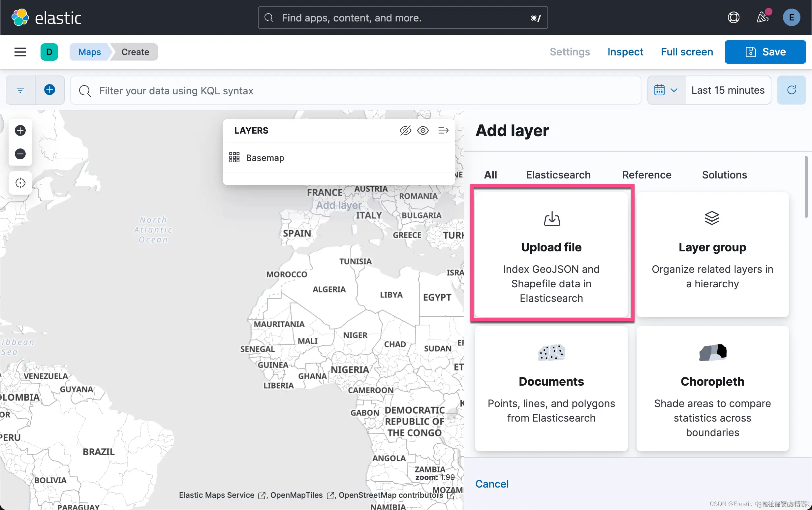Open the saved filter menu
The image size is (812, 510).
pyautogui.click(x=20, y=90)
